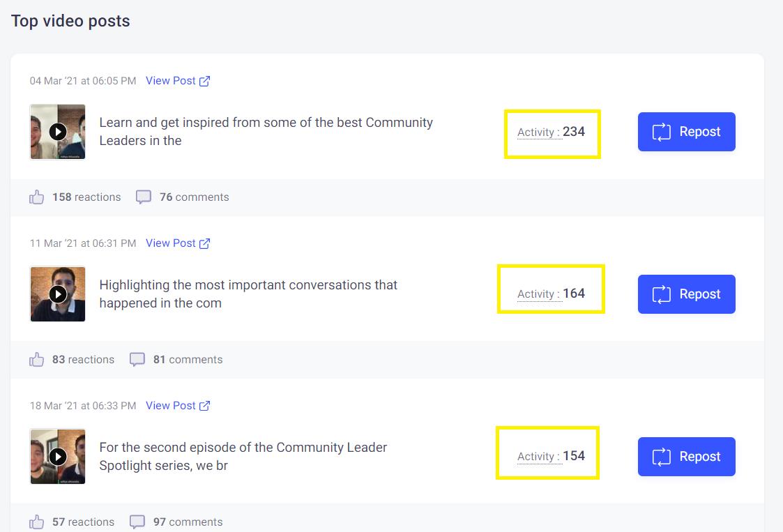Click the thumbs-up icon next to 83 reactions
The image size is (783, 532).
point(36,359)
